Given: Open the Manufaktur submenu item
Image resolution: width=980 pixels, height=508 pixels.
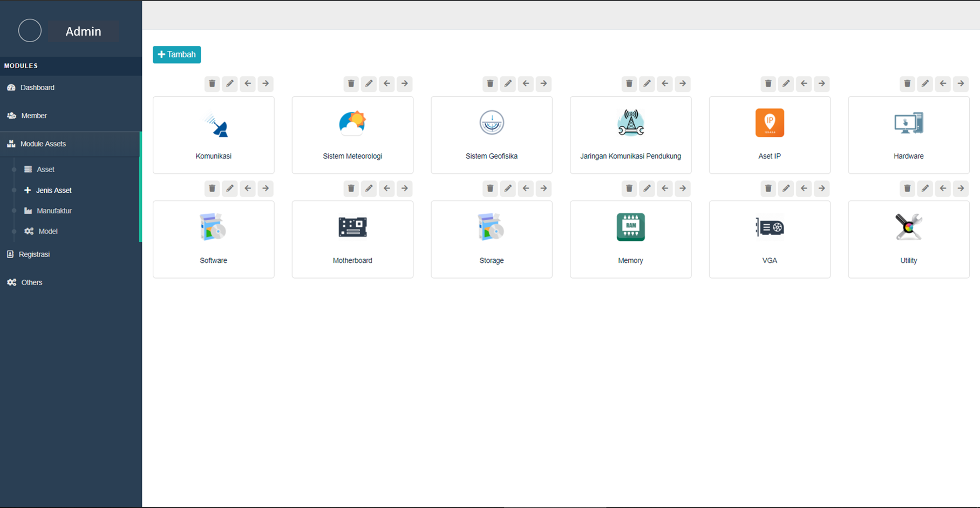Looking at the screenshot, I should click(x=54, y=211).
